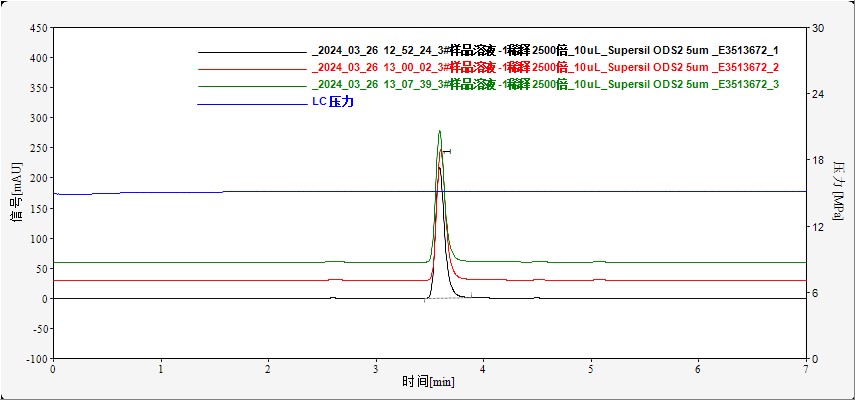The height and width of the screenshot is (400, 855).
Task: Click the left y-axis title "信号[mAU]"
Action: coord(15,194)
